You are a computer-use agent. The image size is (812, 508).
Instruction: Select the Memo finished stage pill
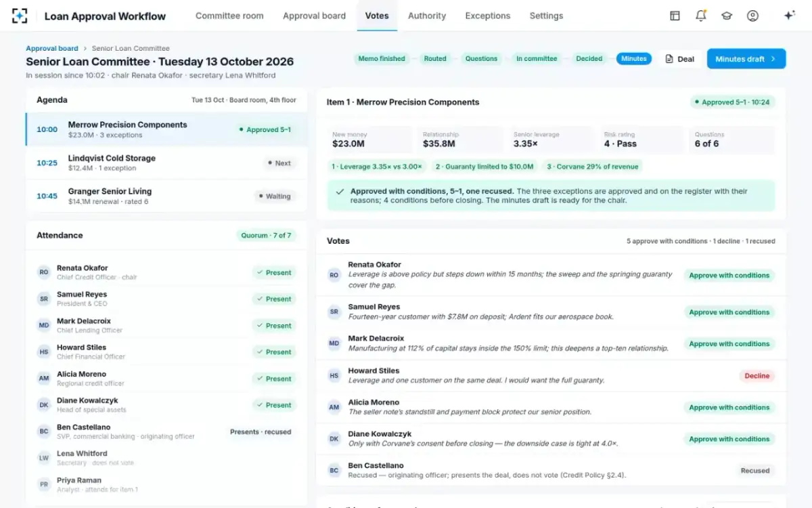[382, 59]
